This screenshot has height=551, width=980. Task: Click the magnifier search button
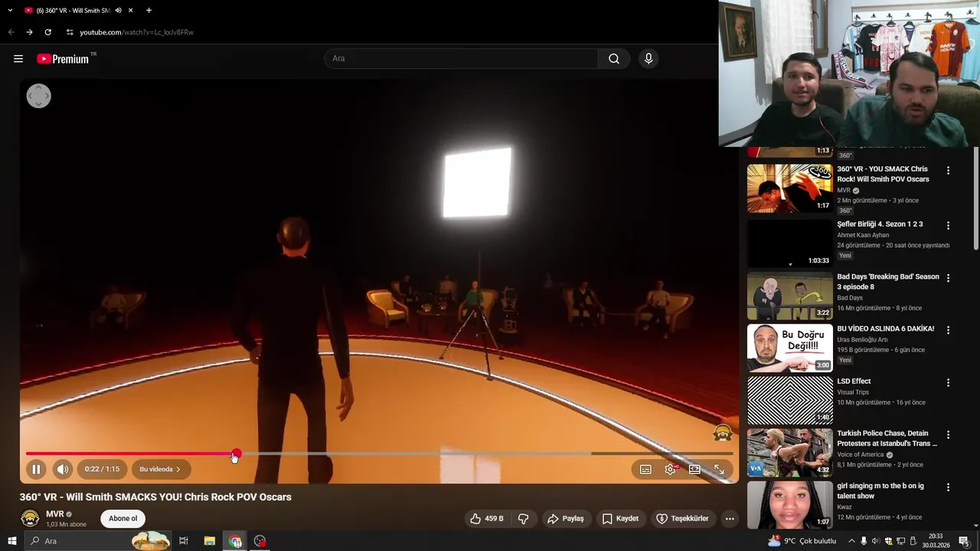click(614, 59)
